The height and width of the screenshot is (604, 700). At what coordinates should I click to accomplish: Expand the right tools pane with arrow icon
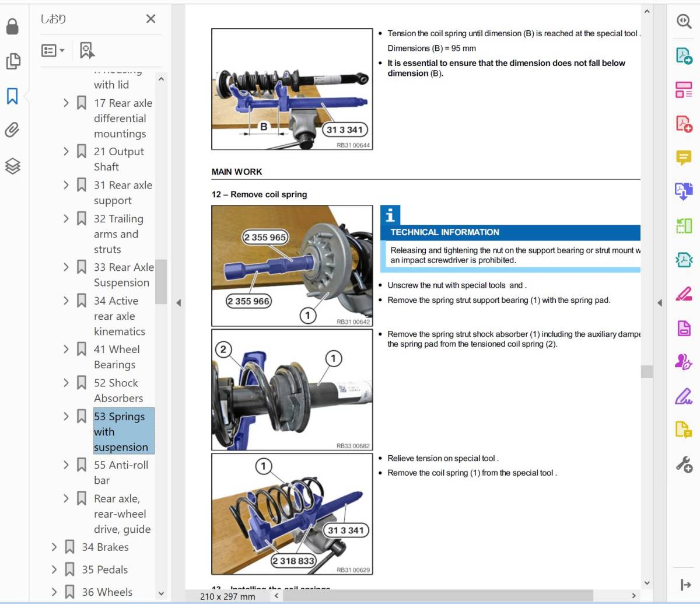tap(685, 585)
